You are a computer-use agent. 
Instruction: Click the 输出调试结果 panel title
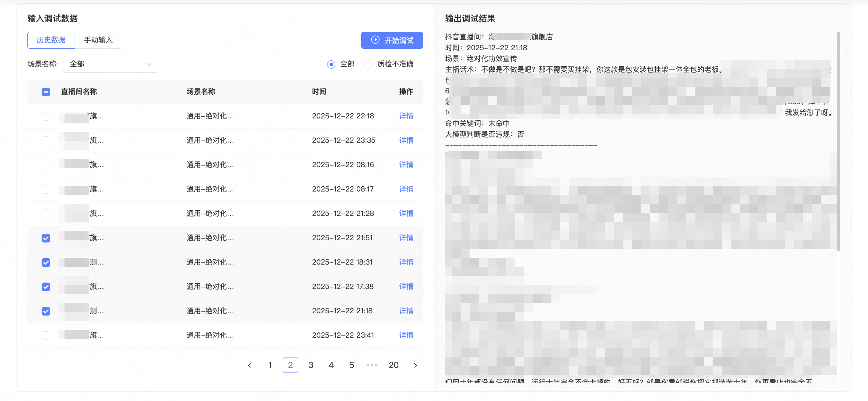[470, 19]
